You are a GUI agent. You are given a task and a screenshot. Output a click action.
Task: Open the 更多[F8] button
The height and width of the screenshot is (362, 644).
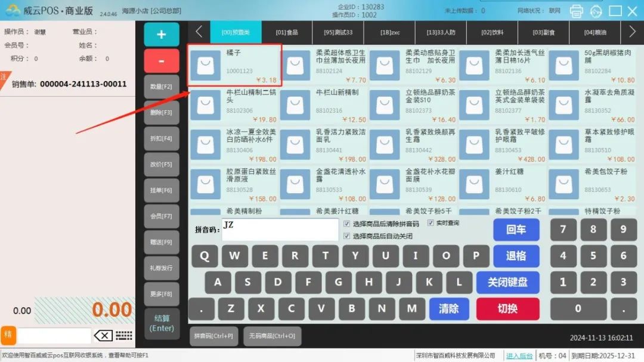pyautogui.click(x=162, y=294)
